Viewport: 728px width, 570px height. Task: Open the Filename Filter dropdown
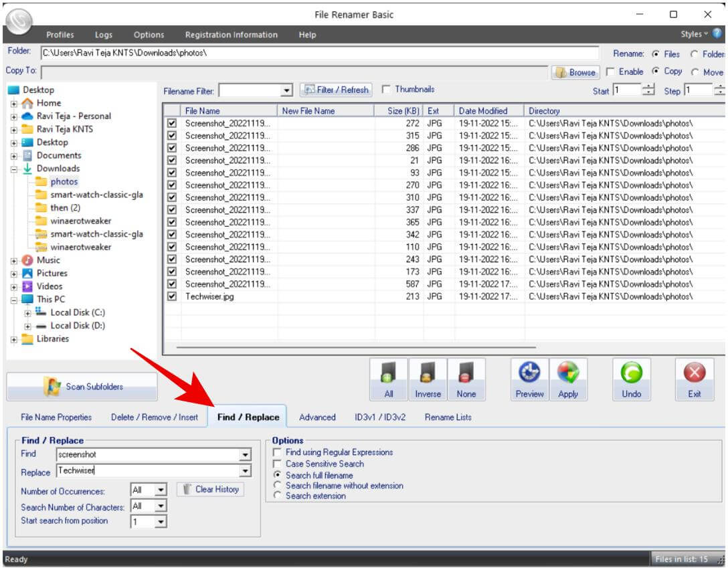pyautogui.click(x=287, y=90)
